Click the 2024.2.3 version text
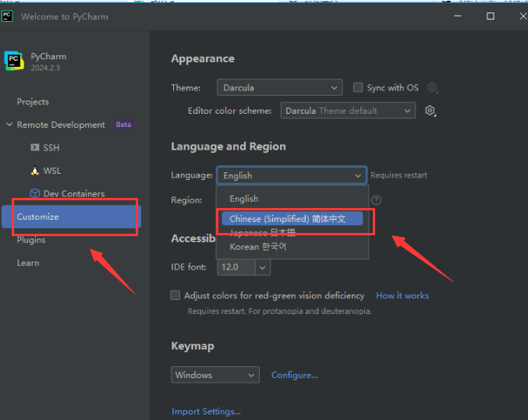The width and height of the screenshot is (528, 420). tap(45, 68)
